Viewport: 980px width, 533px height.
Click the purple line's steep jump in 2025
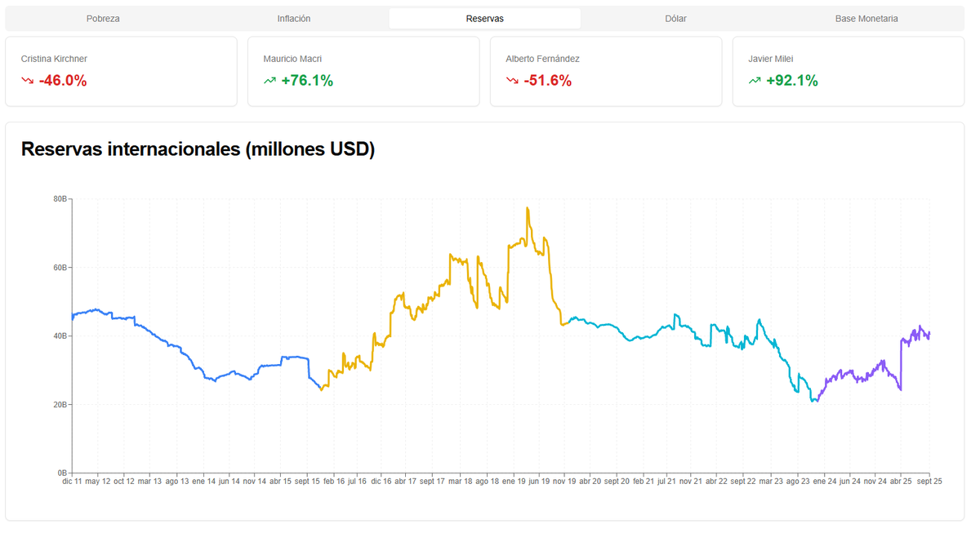pos(901,366)
